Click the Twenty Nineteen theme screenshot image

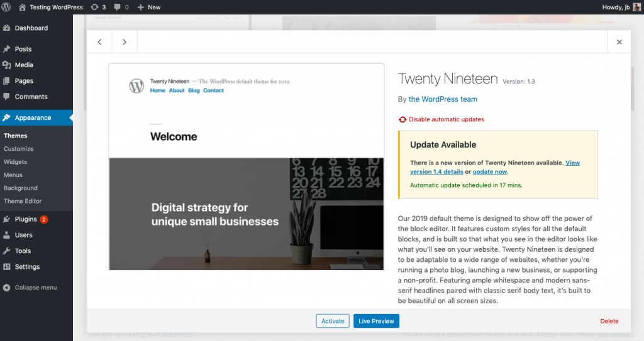tap(247, 167)
